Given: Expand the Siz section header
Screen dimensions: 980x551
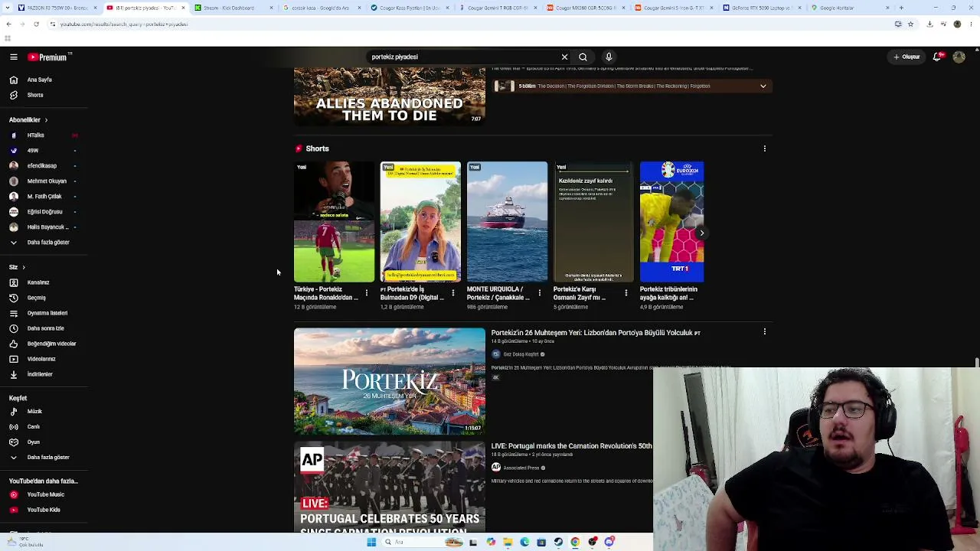Looking at the screenshot, I should [x=17, y=267].
